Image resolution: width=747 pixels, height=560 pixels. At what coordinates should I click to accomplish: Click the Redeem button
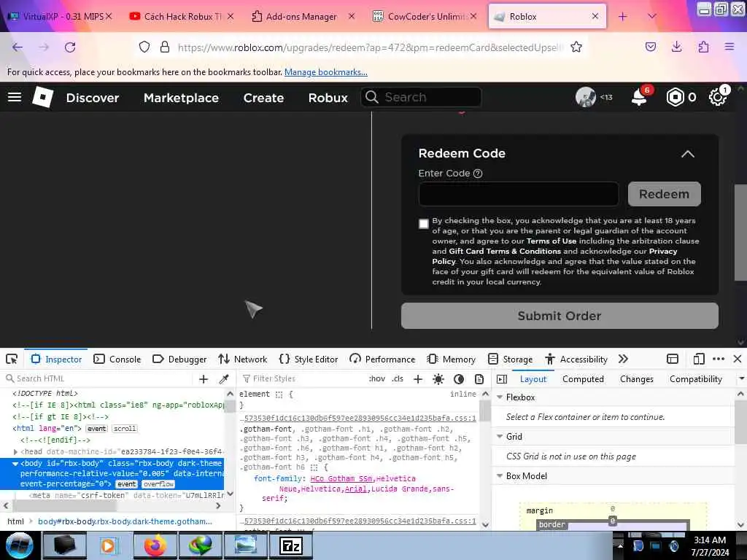(x=664, y=194)
